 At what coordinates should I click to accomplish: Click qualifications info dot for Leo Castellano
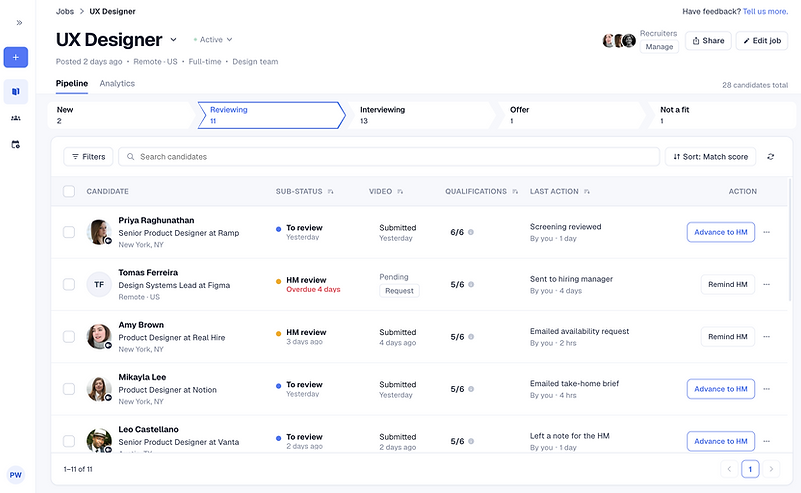point(471,441)
